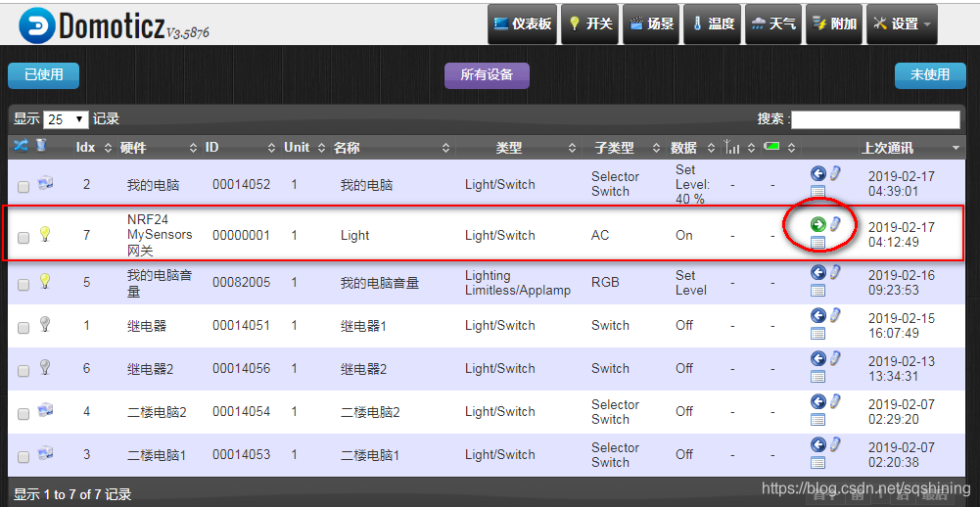The height and width of the screenshot is (507, 980).
Task: Click the selector device icon in Idx 2 row
Action: point(45,183)
